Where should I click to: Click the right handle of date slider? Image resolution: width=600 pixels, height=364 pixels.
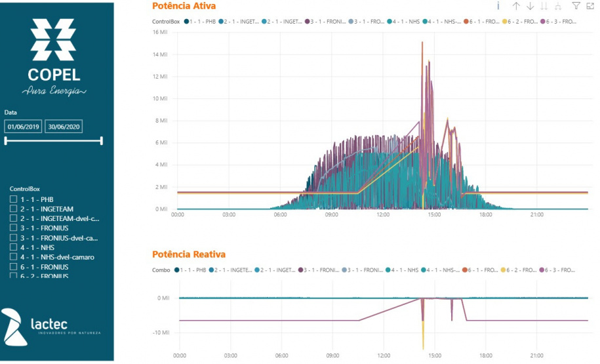[102, 140]
